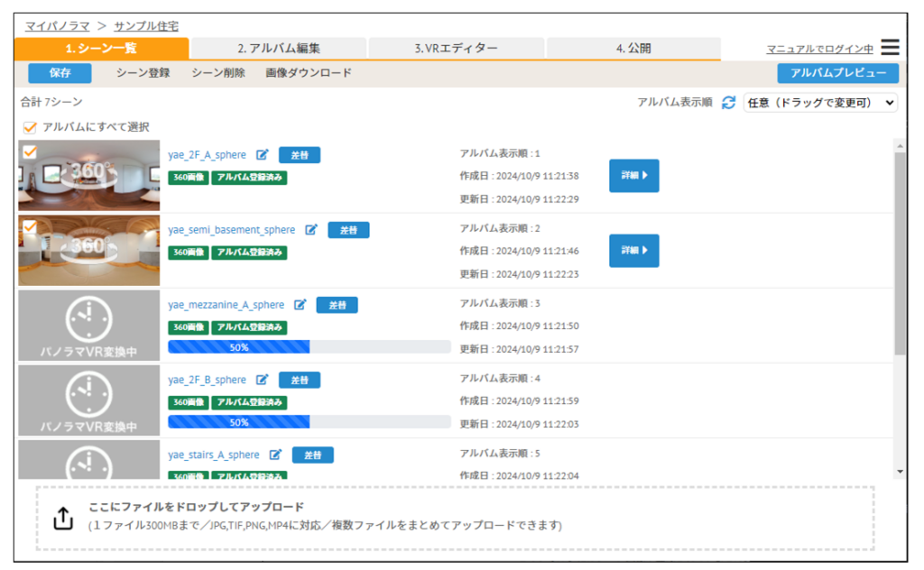Click the scene list vertical scrollbar down arrow

click(x=899, y=471)
